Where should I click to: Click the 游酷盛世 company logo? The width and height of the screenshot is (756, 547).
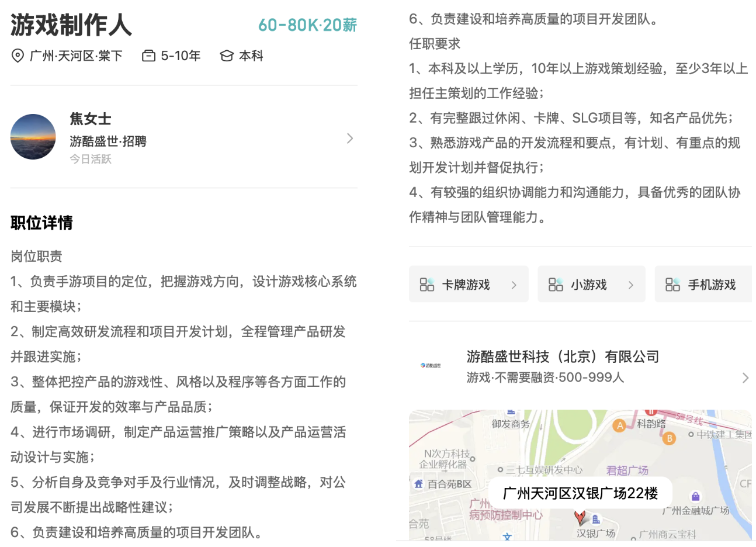(431, 365)
